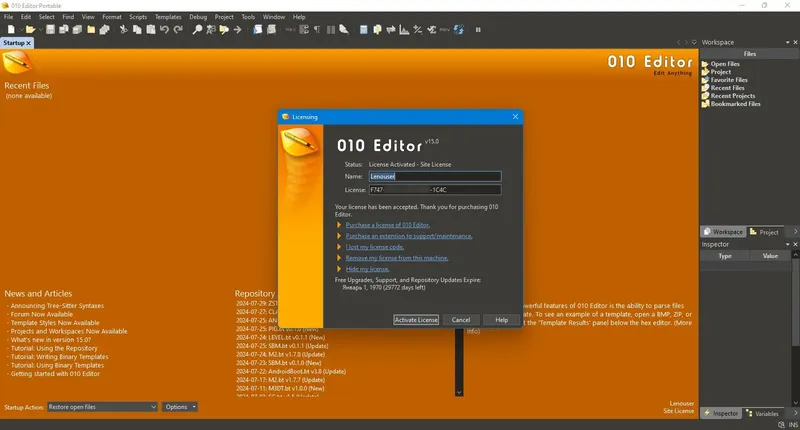Open the Inspector panel menu arrow
The width and height of the screenshot is (800, 430).
(787, 244)
